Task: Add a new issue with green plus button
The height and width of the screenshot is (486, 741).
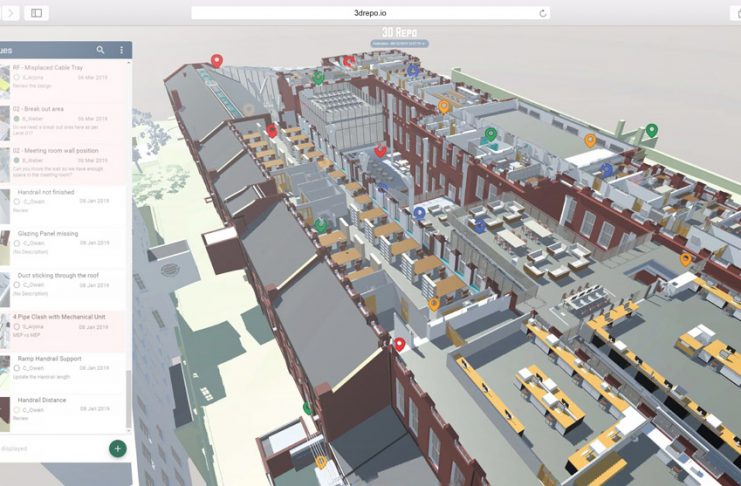Action: (117, 448)
